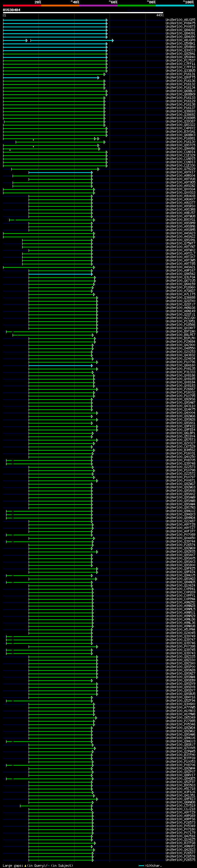Select hit UniRef100_A8JGP5
This screenshot has height=868, width=197.
[180, 20]
